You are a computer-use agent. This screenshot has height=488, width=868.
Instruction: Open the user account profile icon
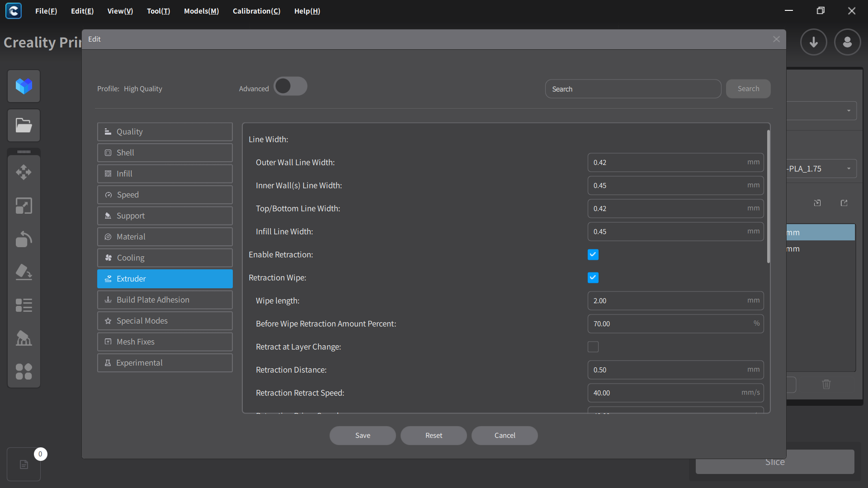pyautogui.click(x=848, y=42)
